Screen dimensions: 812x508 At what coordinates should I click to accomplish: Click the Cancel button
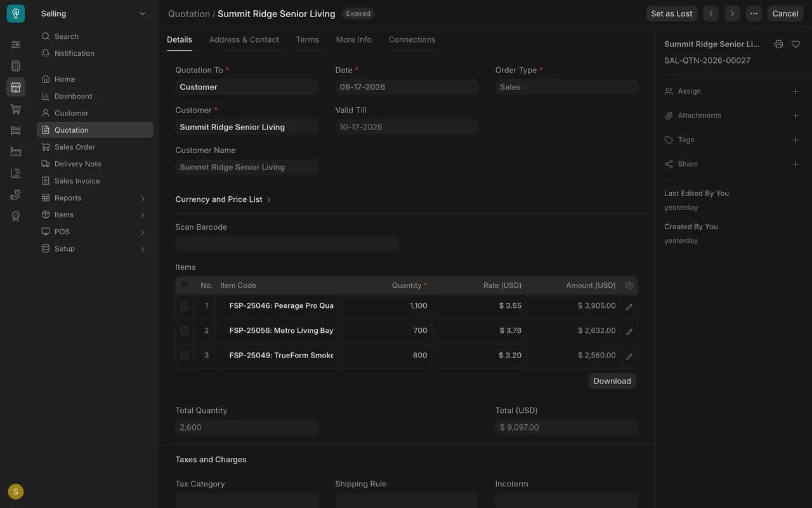785,13
